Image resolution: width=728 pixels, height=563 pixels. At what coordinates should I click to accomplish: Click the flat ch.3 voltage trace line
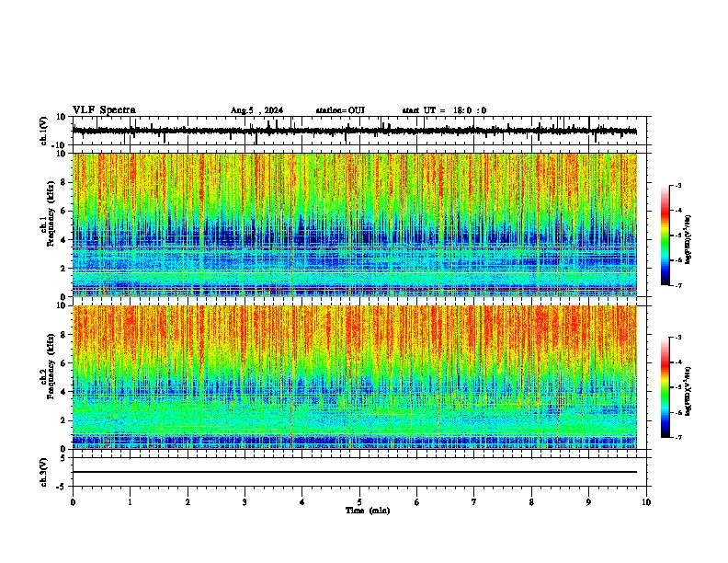[355, 472]
